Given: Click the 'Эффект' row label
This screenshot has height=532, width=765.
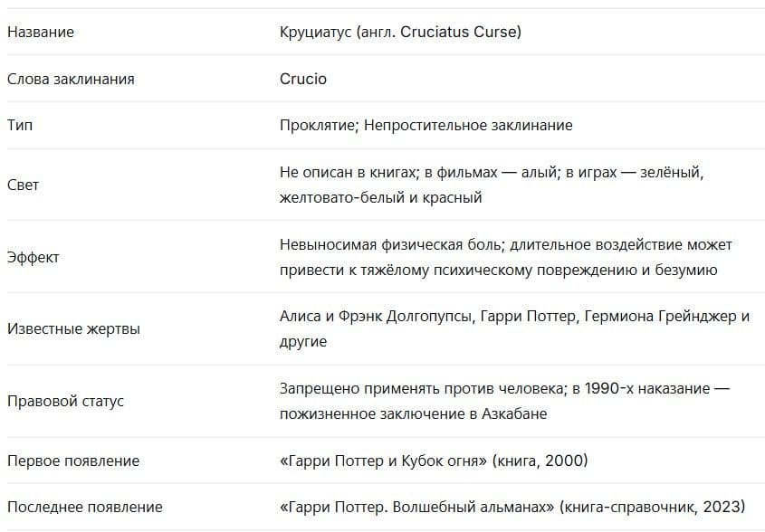Looking at the screenshot, I should [33, 257].
